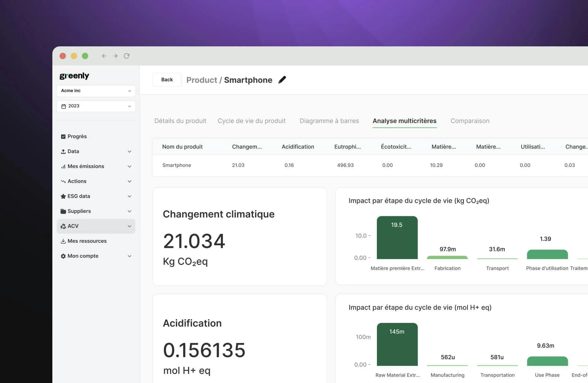Click the browser forward arrow icon
Image resolution: width=588 pixels, height=383 pixels.
coord(115,56)
